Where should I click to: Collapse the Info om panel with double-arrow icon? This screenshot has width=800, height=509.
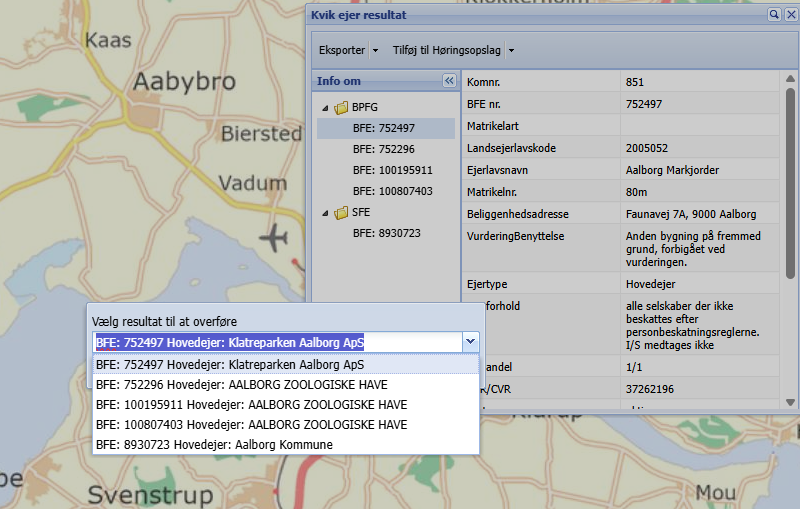pos(449,81)
